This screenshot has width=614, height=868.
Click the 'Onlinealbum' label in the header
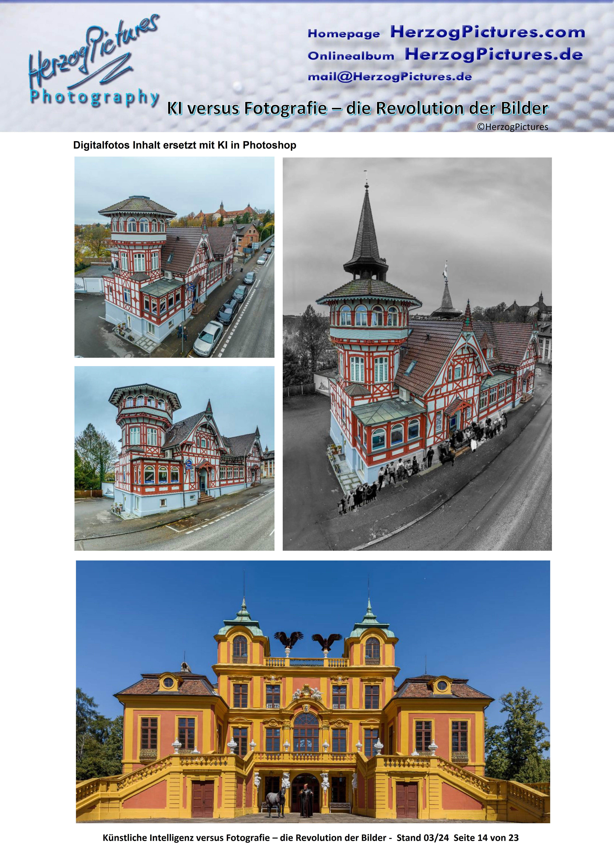pos(351,56)
